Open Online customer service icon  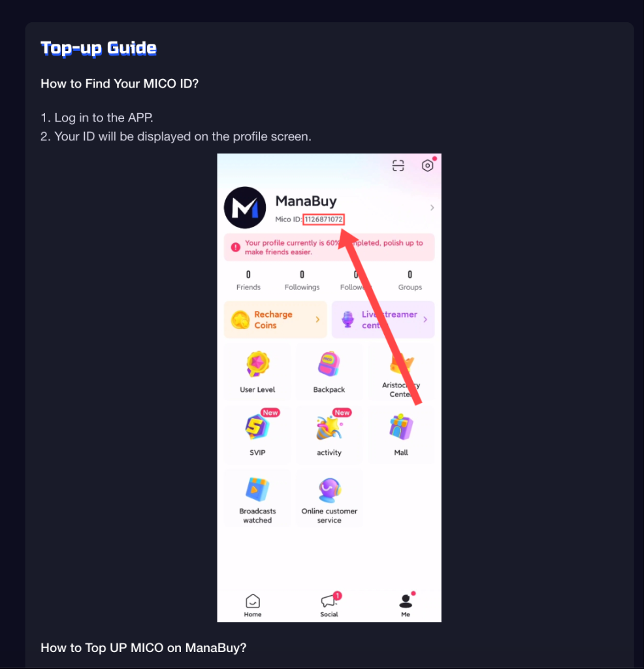(329, 490)
